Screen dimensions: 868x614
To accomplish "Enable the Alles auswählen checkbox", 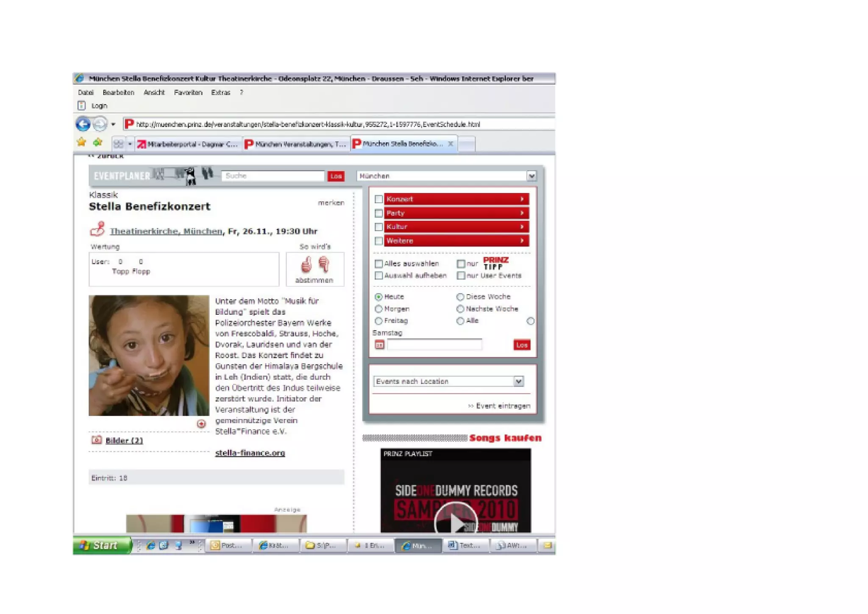I will coord(379,264).
